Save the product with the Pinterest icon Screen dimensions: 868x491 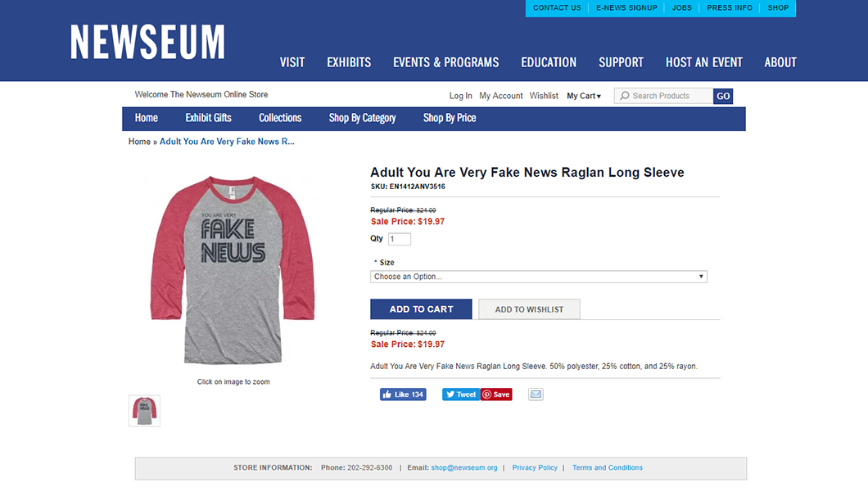coord(495,394)
